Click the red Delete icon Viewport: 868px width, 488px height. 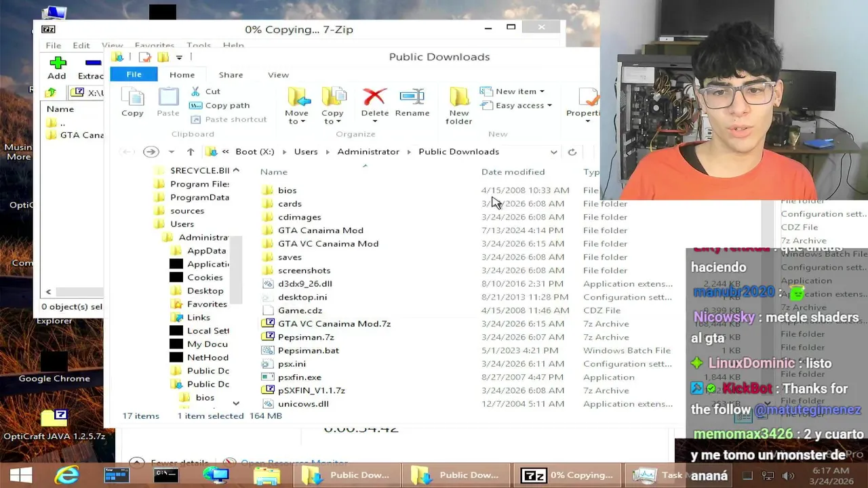(x=374, y=103)
